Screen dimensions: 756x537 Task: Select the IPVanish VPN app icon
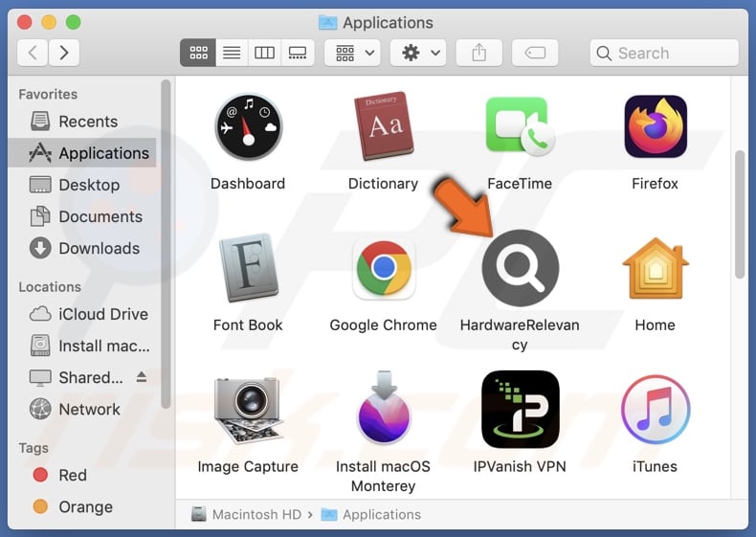[521, 409]
